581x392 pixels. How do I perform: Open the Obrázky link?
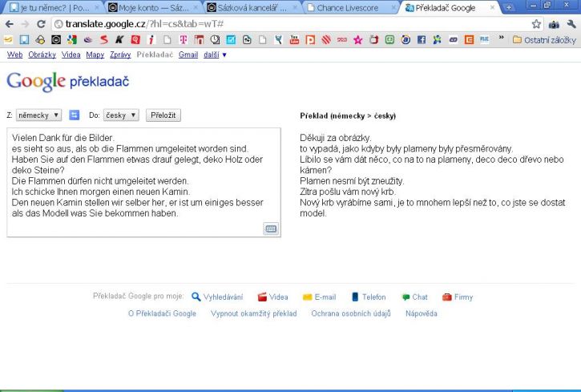tap(42, 55)
